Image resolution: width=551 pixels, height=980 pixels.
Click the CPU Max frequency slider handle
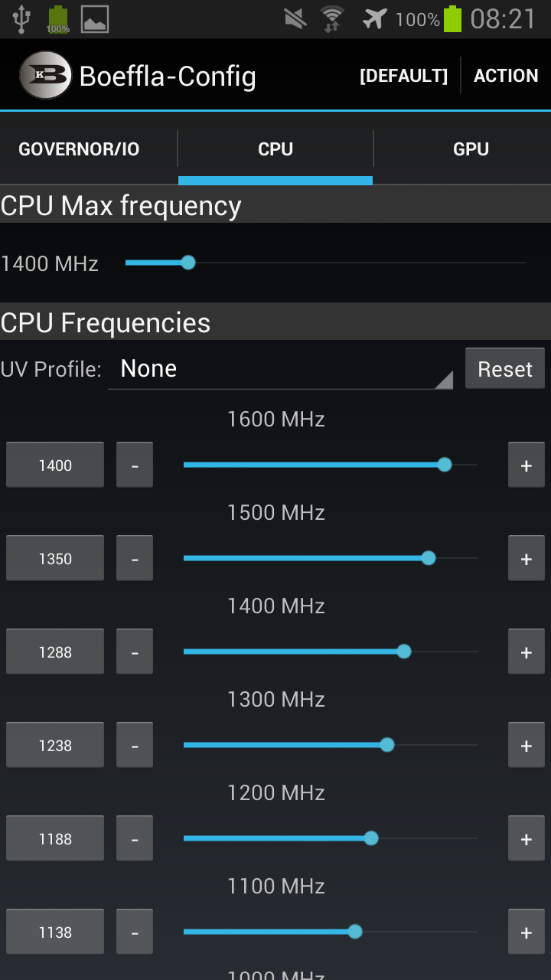click(188, 263)
